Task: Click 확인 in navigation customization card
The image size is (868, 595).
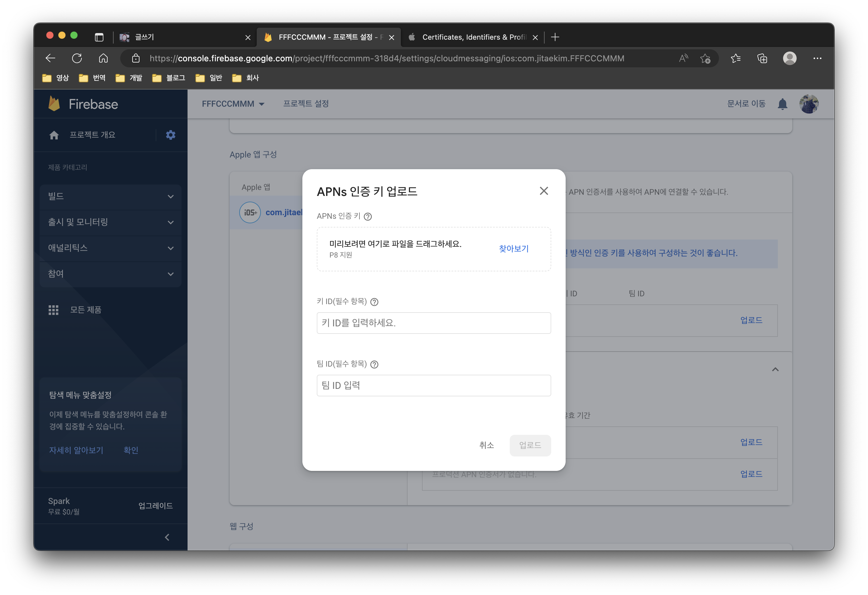Action: [x=131, y=450]
